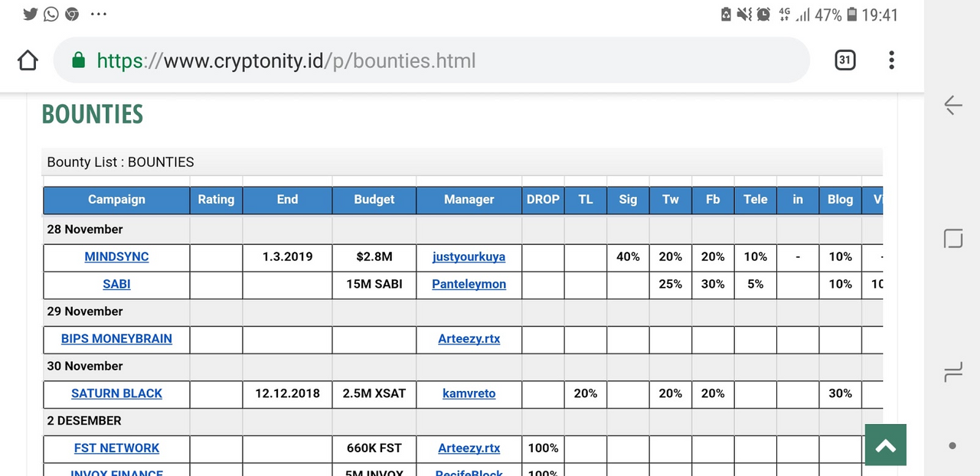Click the 2.5M XSAT budget cell
Viewport: 980px width, 476px height.
click(374, 393)
